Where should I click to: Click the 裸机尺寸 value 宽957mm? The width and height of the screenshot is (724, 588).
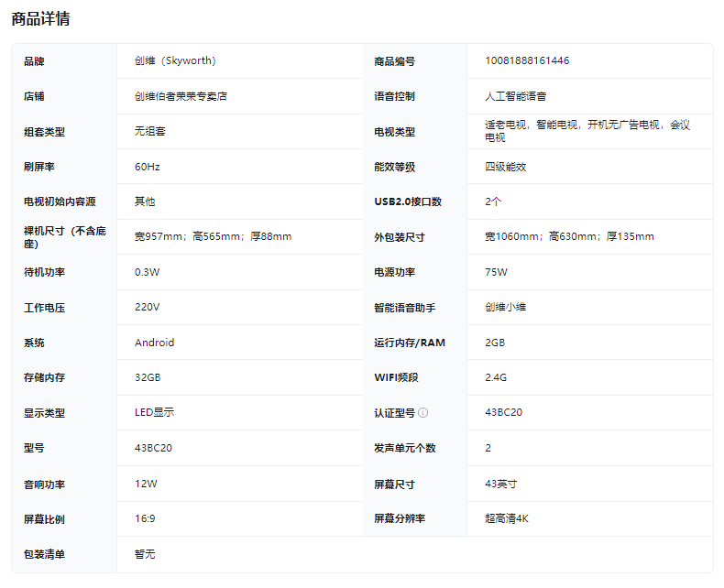(x=213, y=237)
